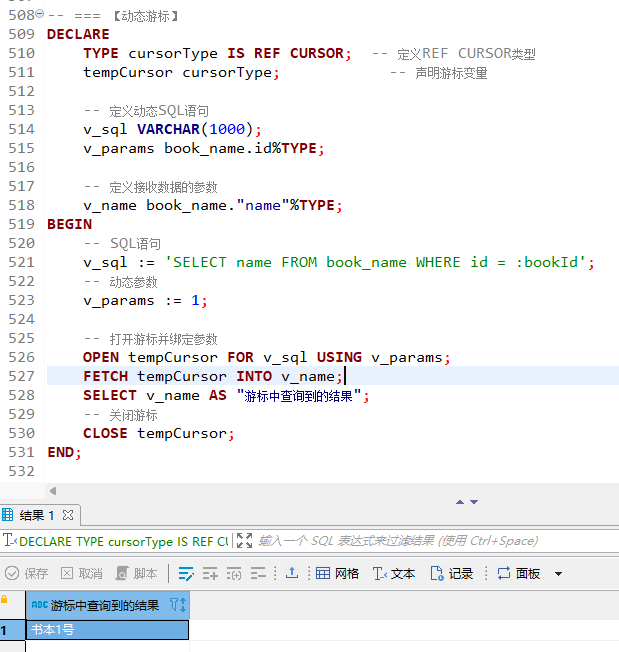Click the up arrow to maximize results panel

[460, 502]
